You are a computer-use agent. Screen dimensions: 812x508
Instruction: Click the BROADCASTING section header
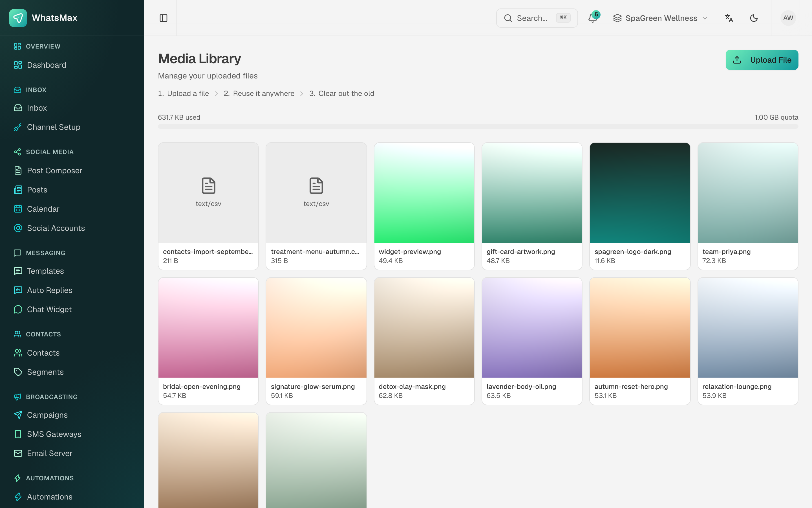52,397
